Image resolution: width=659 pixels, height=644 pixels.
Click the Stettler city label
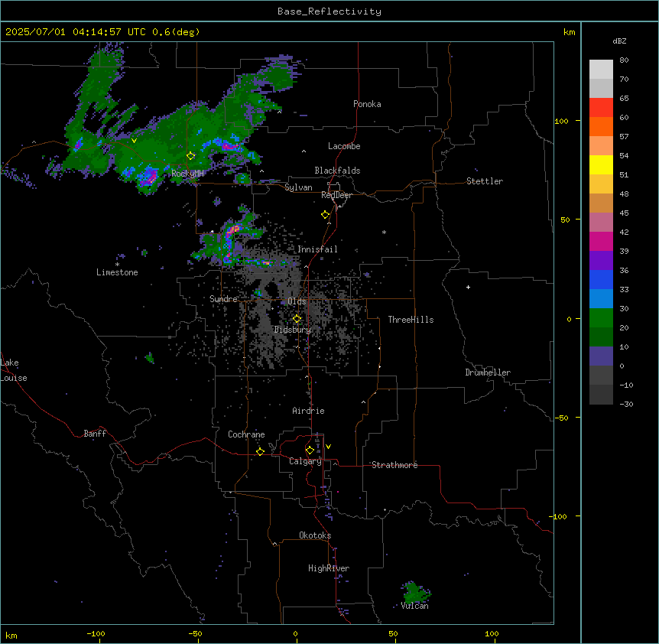pyautogui.click(x=485, y=181)
